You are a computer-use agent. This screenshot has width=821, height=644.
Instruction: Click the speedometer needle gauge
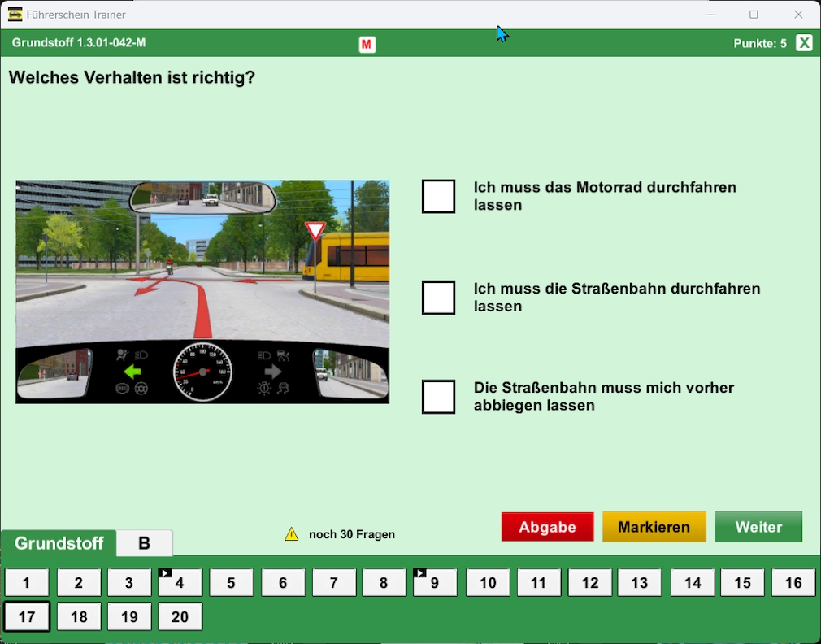click(202, 372)
